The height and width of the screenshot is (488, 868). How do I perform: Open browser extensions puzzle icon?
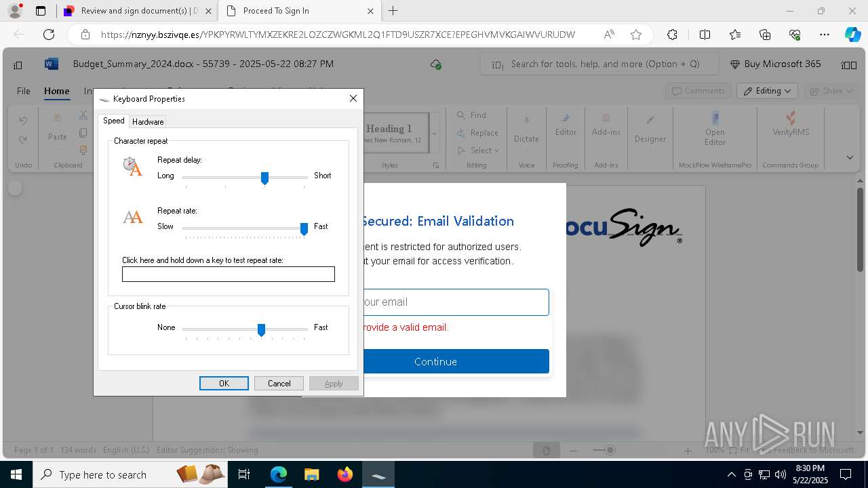(x=672, y=35)
